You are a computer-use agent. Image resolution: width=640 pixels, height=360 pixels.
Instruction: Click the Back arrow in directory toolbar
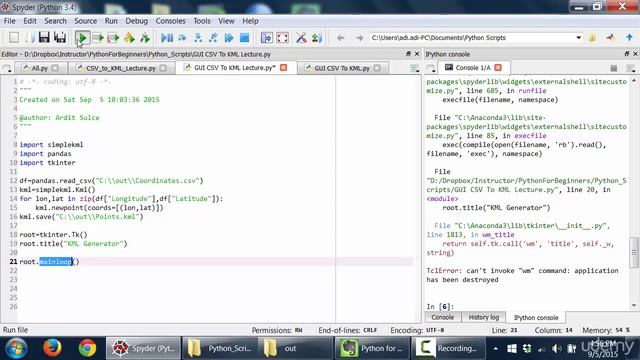click(x=340, y=38)
